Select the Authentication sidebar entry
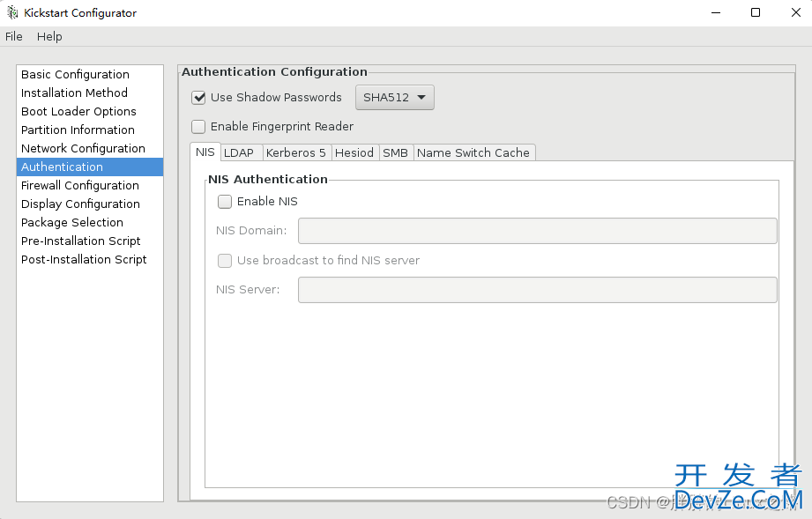The height and width of the screenshot is (519, 812). [90, 167]
